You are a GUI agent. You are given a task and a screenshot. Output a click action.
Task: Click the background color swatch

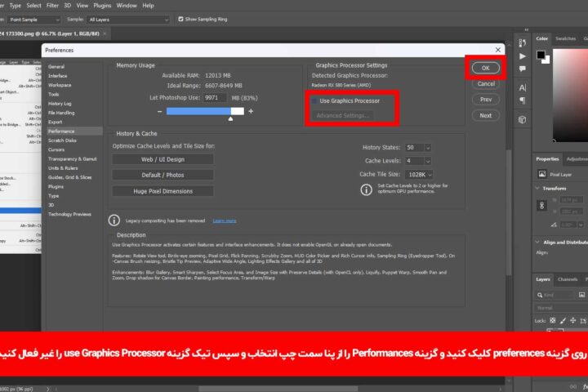546,60
